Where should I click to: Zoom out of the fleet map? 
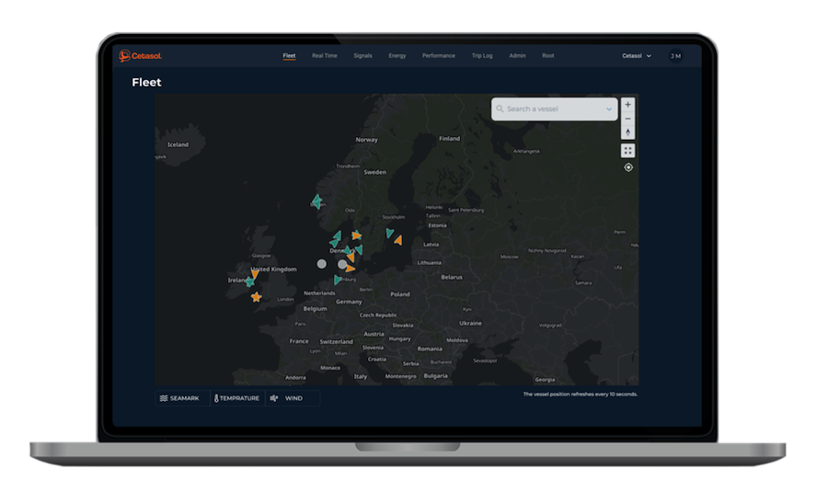pyautogui.click(x=628, y=119)
